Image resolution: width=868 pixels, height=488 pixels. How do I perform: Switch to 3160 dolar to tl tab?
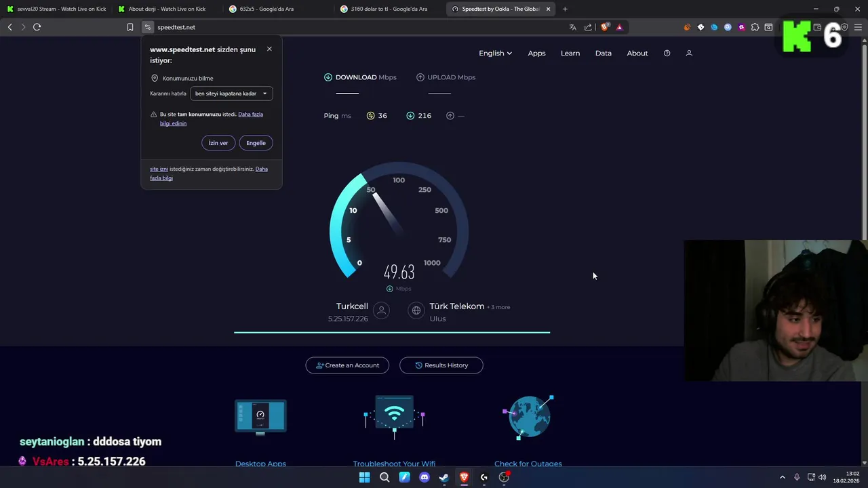[x=389, y=9]
